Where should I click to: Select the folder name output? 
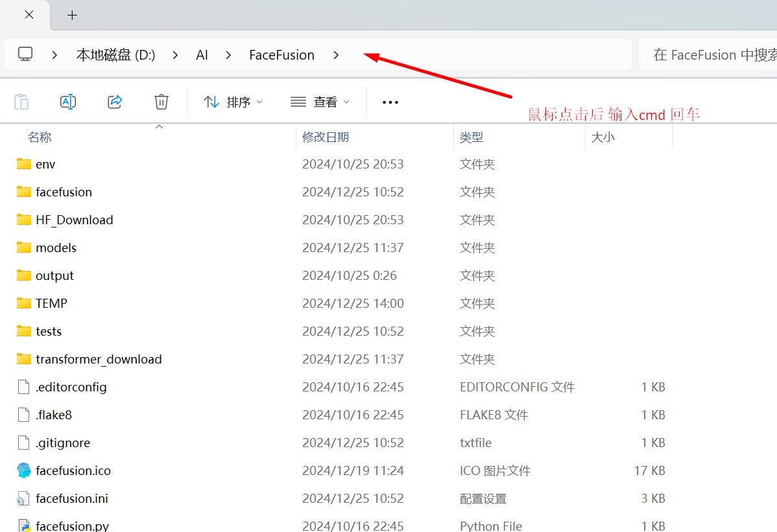tap(54, 275)
